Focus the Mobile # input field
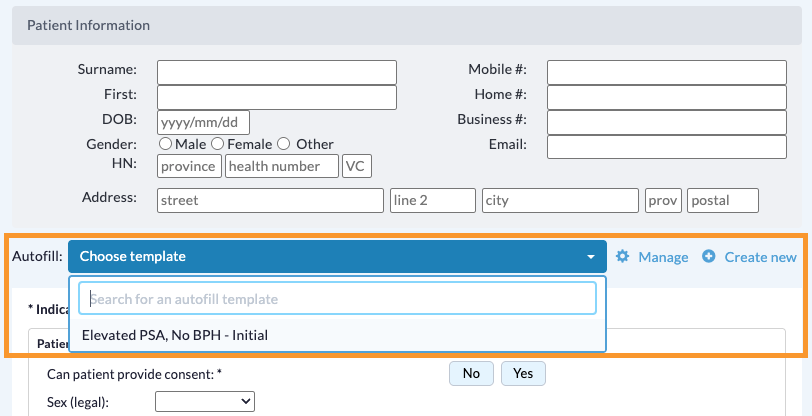The image size is (812, 416). tap(667, 73)
